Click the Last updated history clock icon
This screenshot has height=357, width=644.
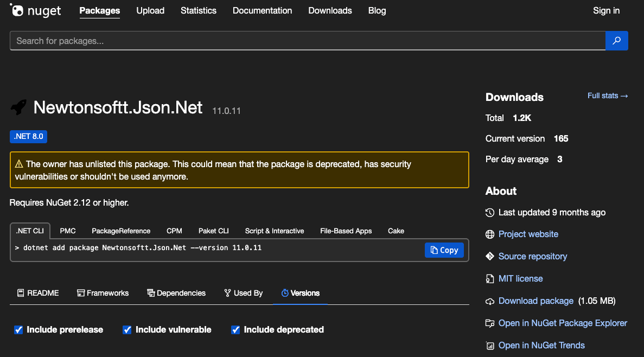(489, 212)
